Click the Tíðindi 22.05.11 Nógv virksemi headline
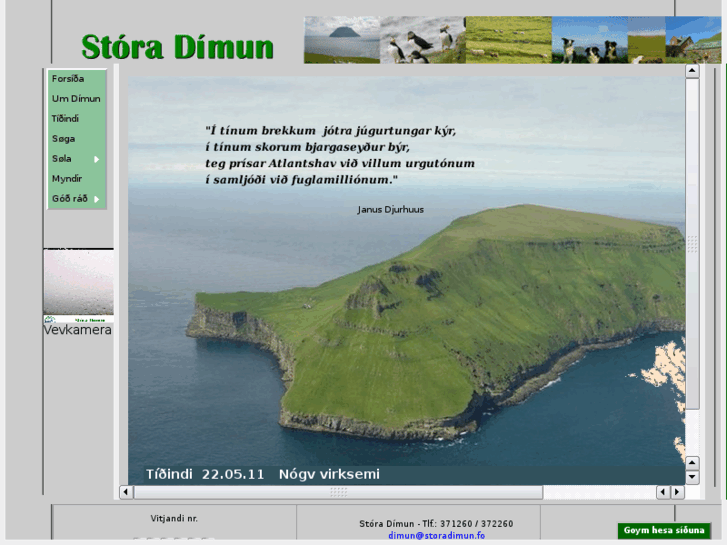 (263, 474)
